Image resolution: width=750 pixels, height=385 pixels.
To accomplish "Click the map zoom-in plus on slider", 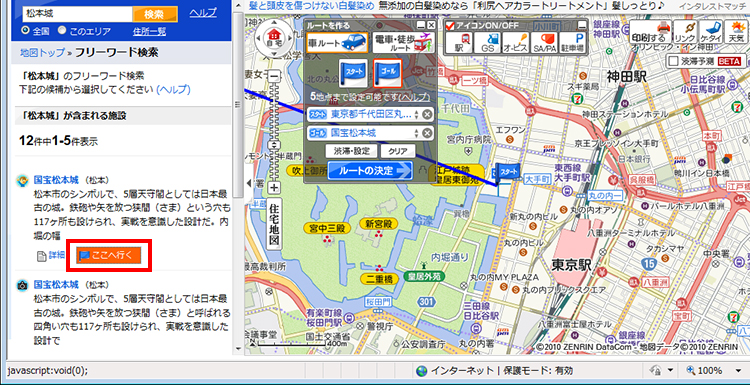I will tap(274, 187).
